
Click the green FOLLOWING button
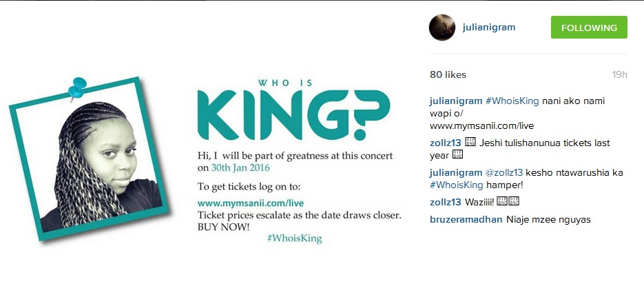click(x=589, y=28)
